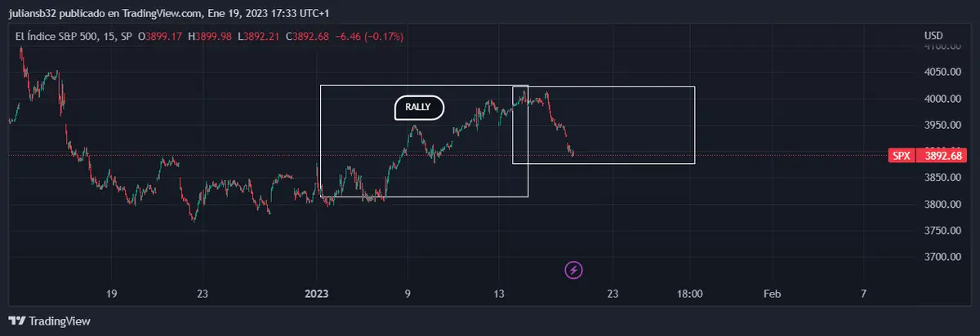Viewport: 980px width, 336px height.
Task: Click the 2023 year label on time axis
Action: 316,294
